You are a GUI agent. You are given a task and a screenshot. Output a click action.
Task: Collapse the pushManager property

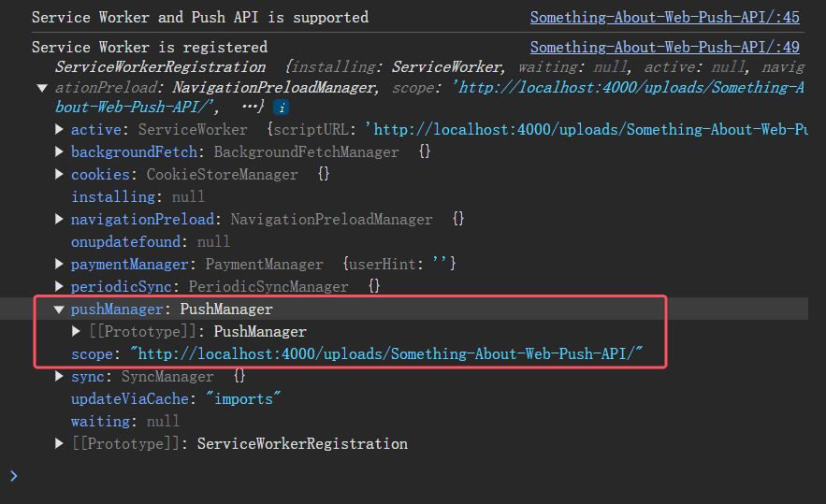tap(59, 310)
